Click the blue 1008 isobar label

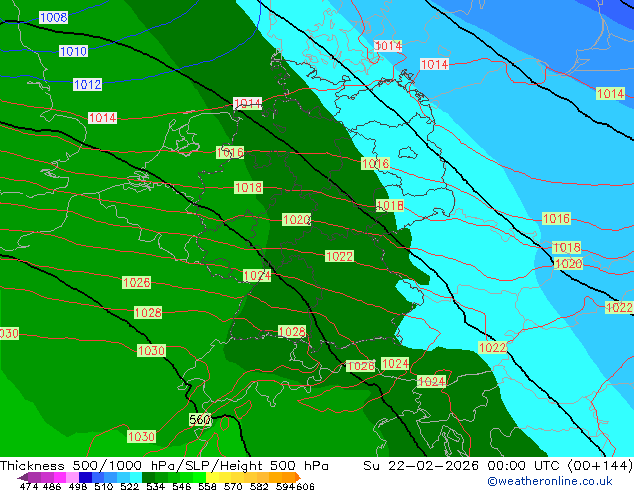point(53,17)
